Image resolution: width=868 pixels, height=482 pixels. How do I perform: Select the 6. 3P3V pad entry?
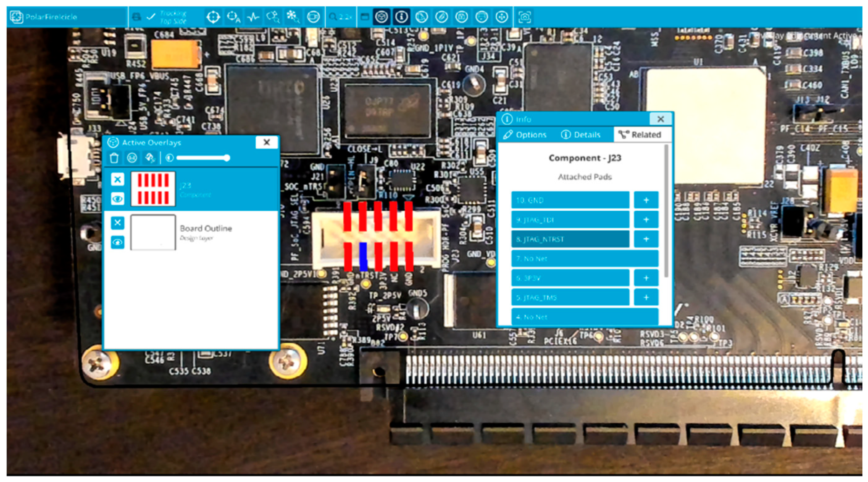click(570, 278)
